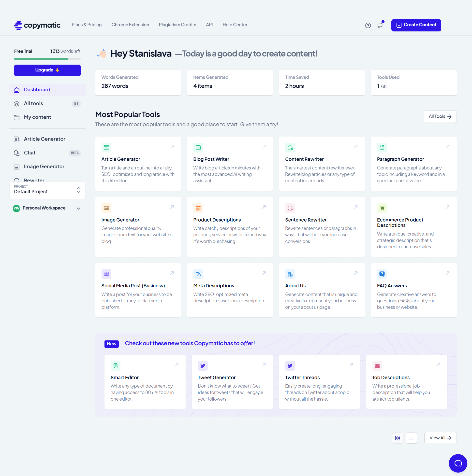
Task: Open My content in sidebar
Action: (x=47, y=117)
